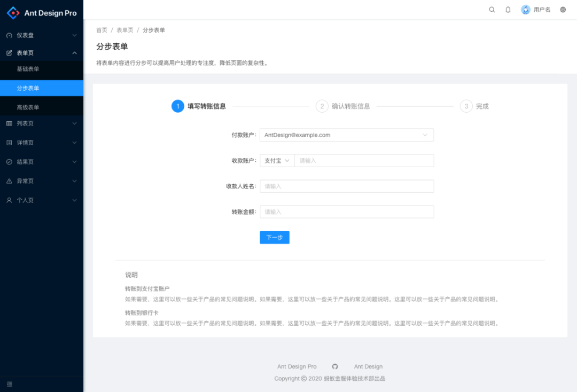The height and width of the screenshot is (392, 577).
Task: Click the 收款人姓名 input field
Action: coord(346,186)
